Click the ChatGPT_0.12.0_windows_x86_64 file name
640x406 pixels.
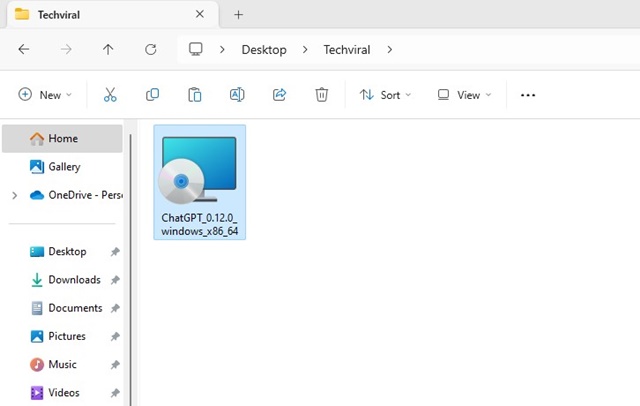[x=200, y=224]
